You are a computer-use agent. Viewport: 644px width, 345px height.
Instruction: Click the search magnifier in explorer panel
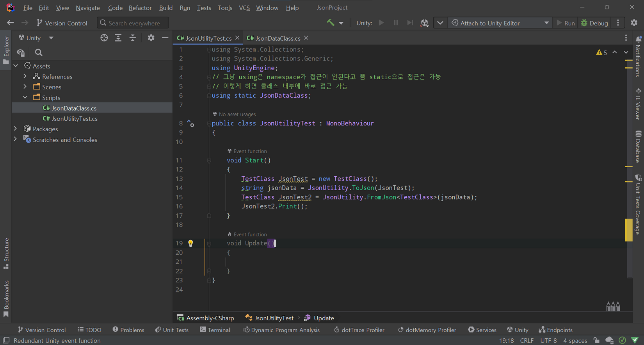[39, 52]
